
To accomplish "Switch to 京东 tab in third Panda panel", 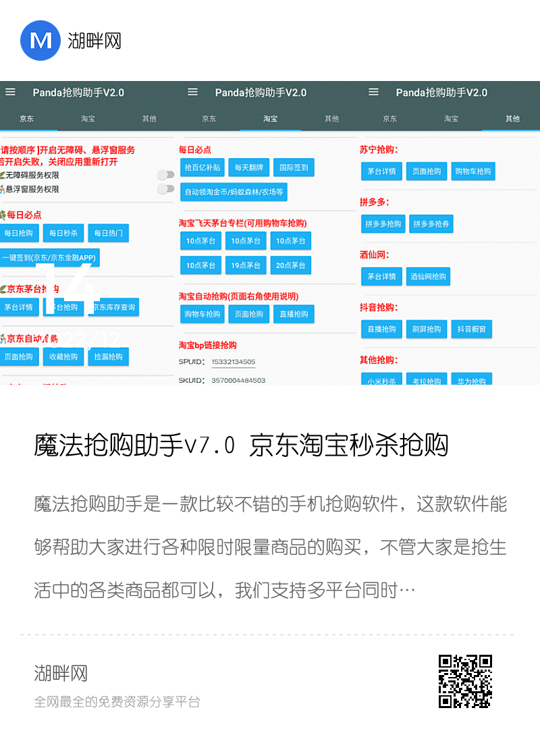I will point(389,119).
